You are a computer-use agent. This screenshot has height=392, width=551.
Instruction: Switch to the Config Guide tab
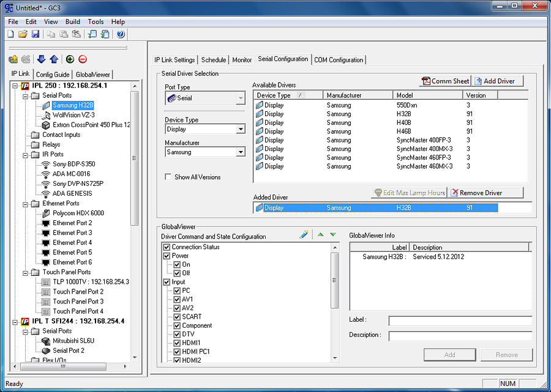(53, 75)
